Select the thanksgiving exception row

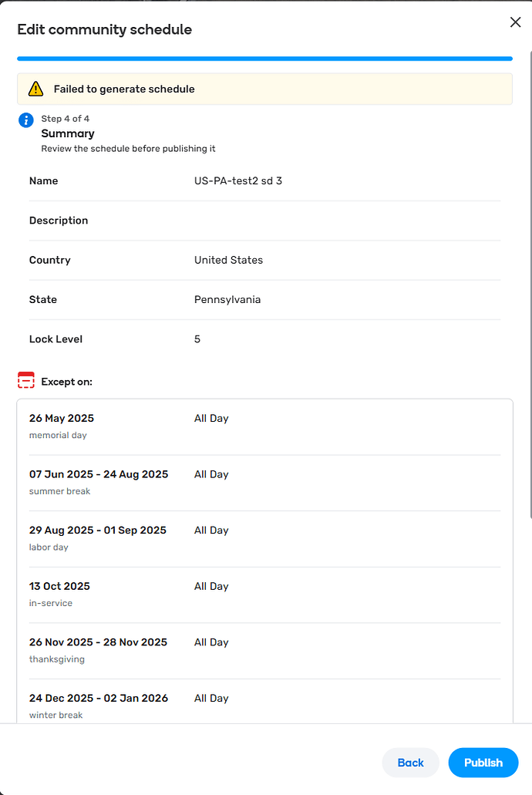click(x=264, y=651)
